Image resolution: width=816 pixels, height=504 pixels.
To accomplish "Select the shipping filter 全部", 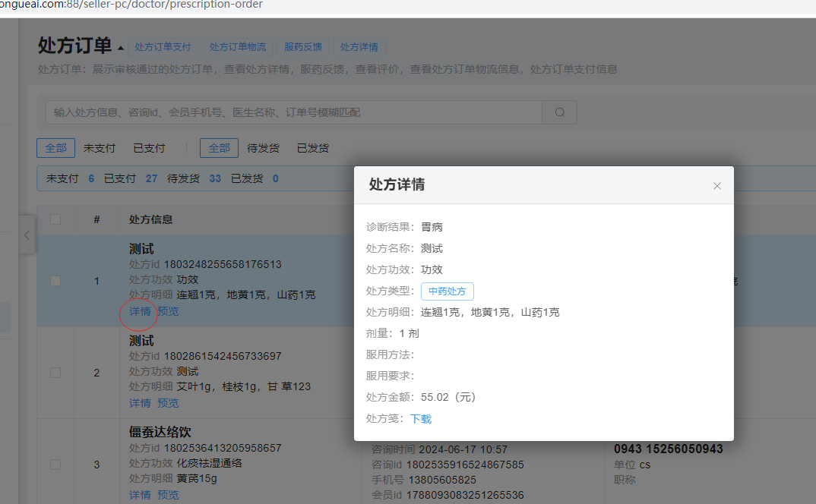I will [219, 148].
